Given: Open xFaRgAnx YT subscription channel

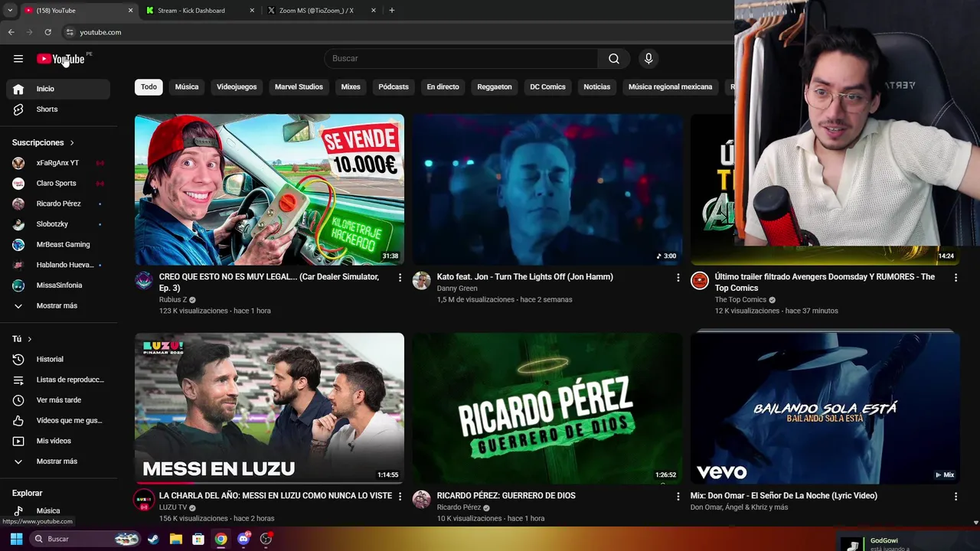Looking at the screenshot, I should click(x=58, y=163).
